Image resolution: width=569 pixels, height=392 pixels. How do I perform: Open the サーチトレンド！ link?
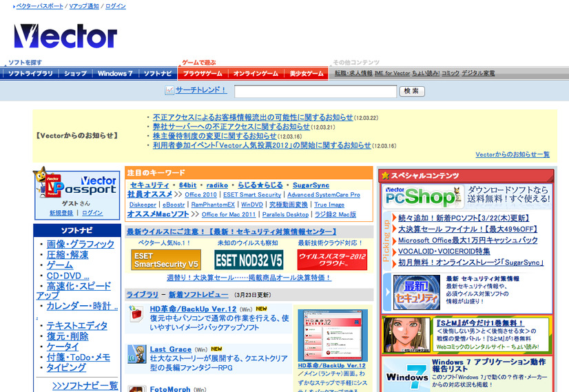[201, 90]
